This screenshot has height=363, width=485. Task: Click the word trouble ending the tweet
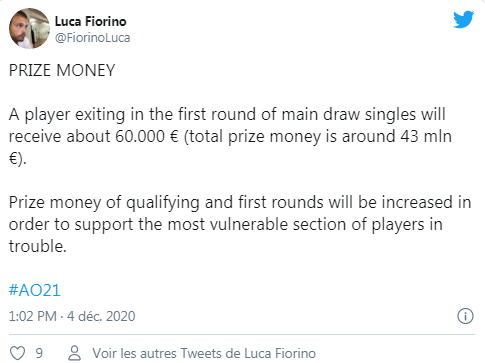38,246
